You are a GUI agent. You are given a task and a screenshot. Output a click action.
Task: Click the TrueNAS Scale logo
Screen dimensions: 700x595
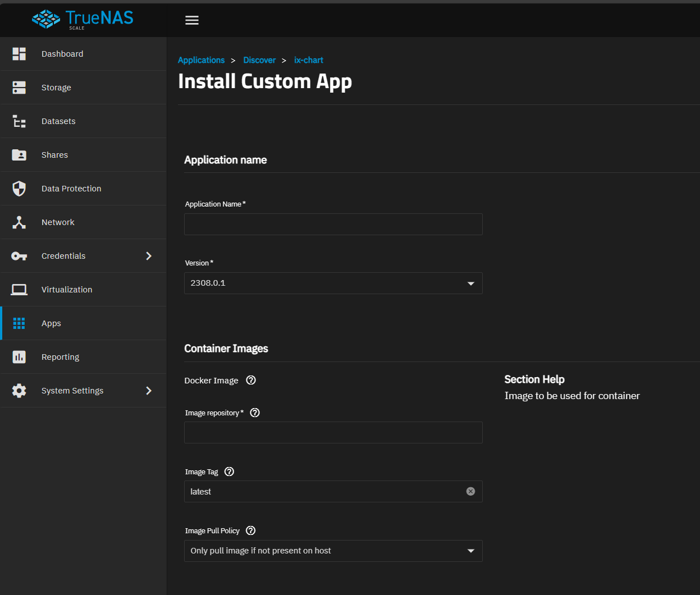pos(83,19)
